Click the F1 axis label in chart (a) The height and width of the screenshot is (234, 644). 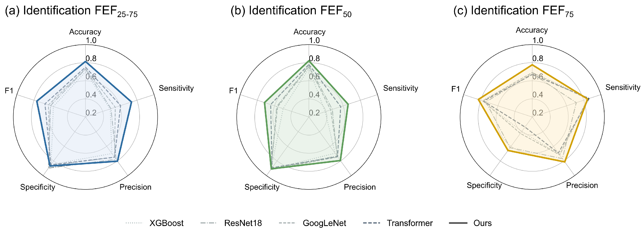point(9,90)
